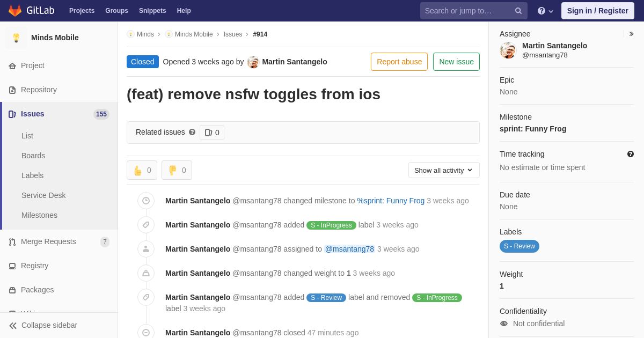This screenshot has height=338, width=644.
Task: Click the weight icon on weight activity
Action: pos(146,273)
